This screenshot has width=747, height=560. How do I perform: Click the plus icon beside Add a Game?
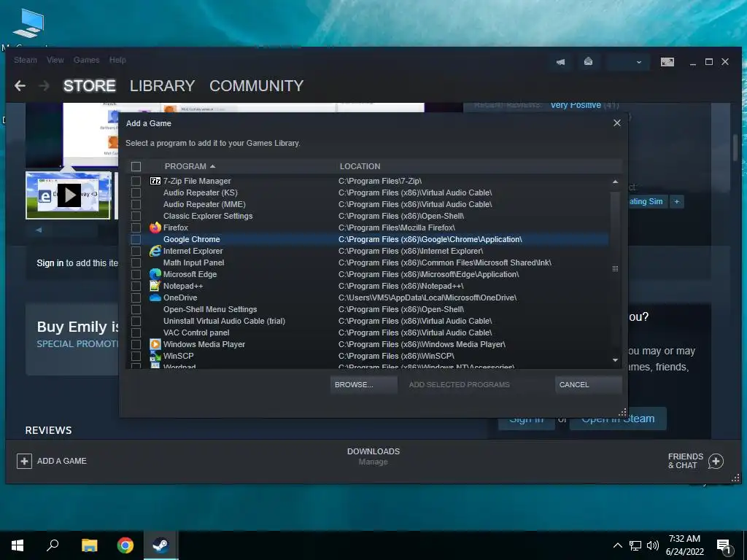click(x=24, y=461)
